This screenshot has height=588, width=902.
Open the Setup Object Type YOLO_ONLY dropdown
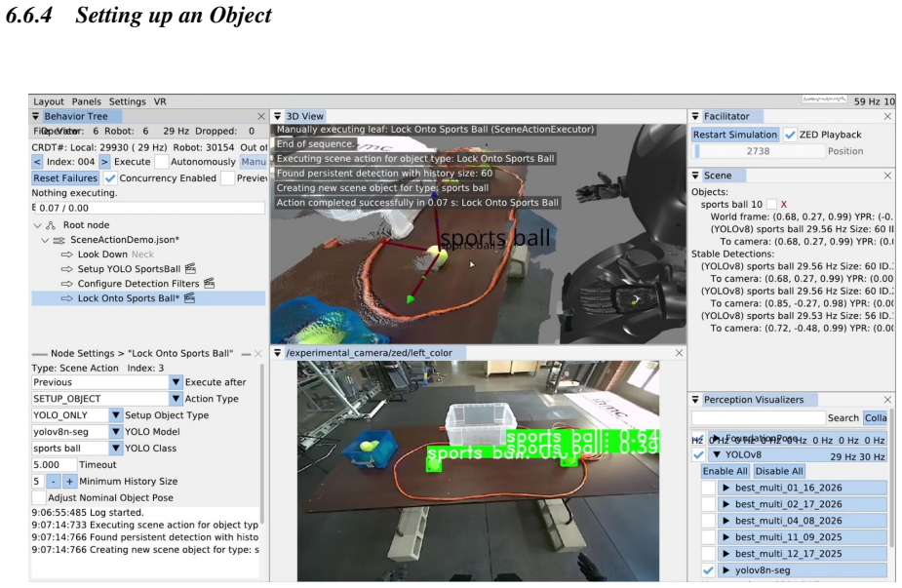[116, 415]
